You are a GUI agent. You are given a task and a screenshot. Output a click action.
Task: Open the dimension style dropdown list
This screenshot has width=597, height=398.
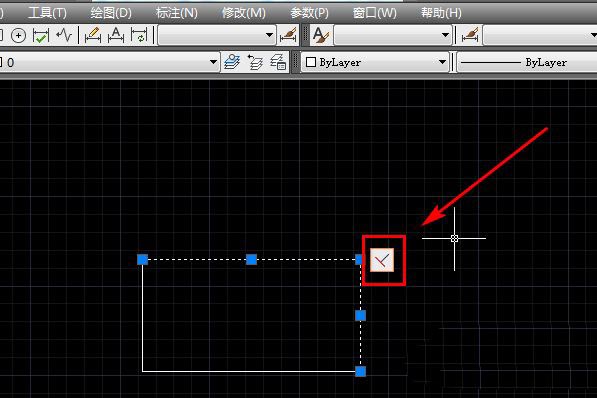point(217,35)
